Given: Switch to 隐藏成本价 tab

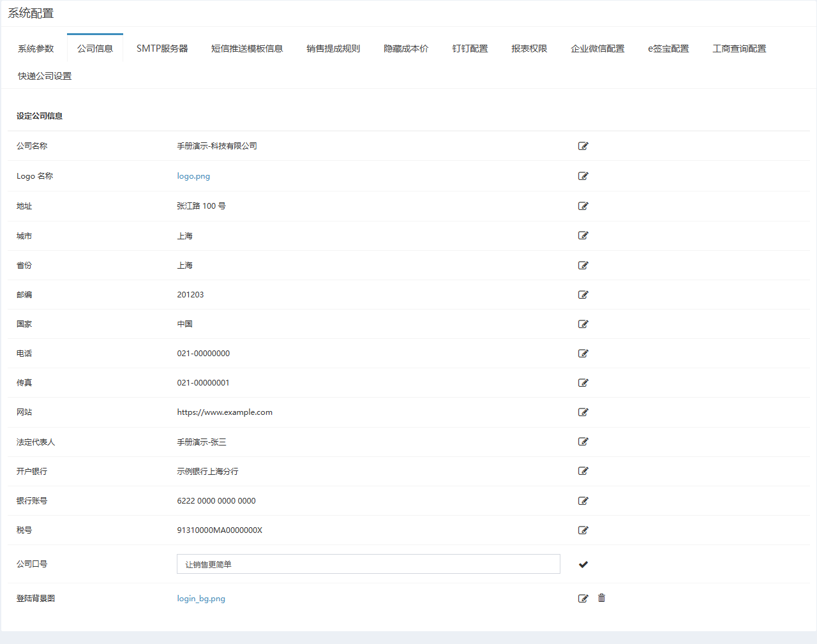Looking at the screenshot, I should pyautogui.click(x=406, y=49).
